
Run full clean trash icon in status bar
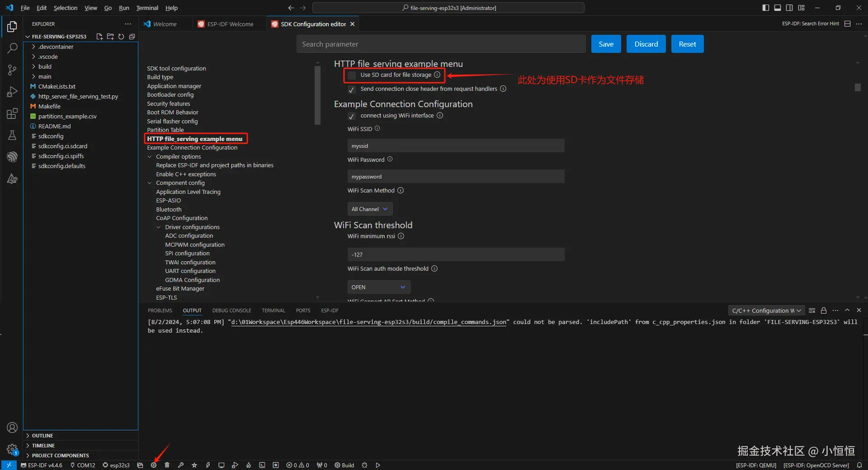tap(167, 465)
